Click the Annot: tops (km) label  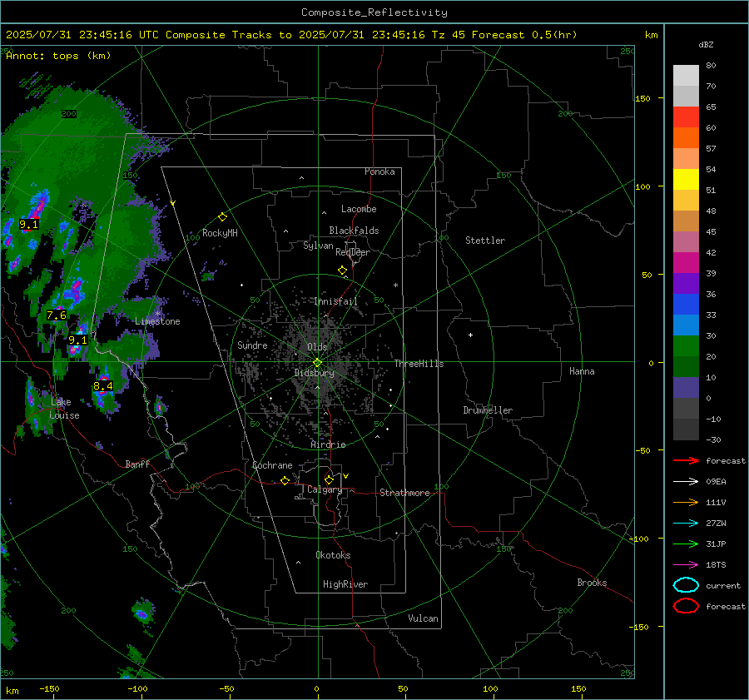pos(58,56)
